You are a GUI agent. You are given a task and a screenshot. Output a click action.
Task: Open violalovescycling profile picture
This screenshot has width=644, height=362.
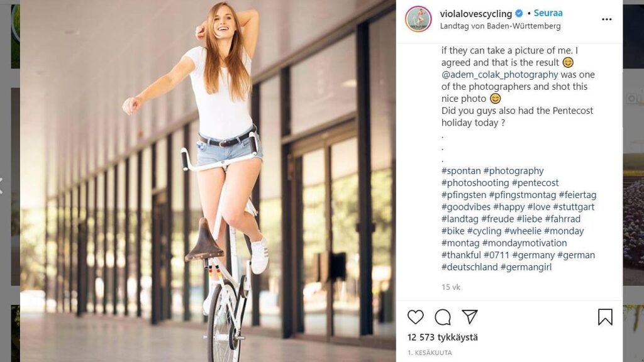point(418,19)
